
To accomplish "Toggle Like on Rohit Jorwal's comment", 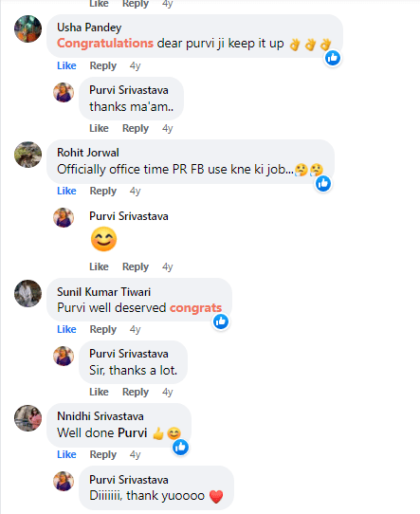I will [66, 191].
